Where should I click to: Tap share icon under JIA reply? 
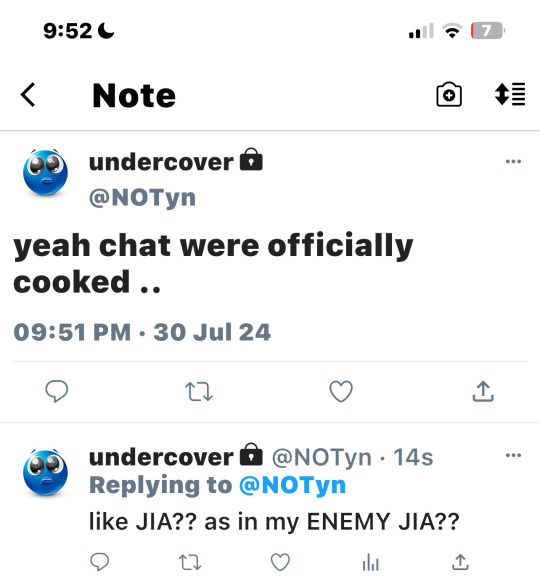pyautogui.click(x=460, y=562)
